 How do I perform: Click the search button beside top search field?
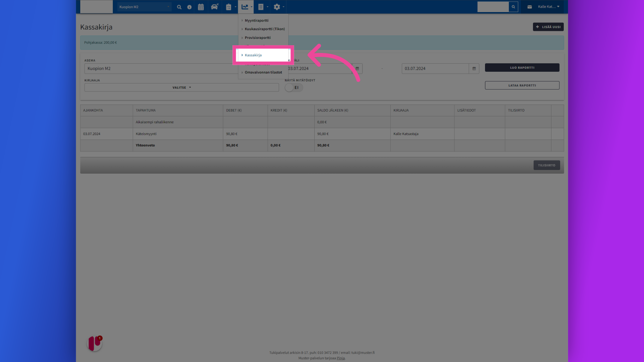coord(513,7)
